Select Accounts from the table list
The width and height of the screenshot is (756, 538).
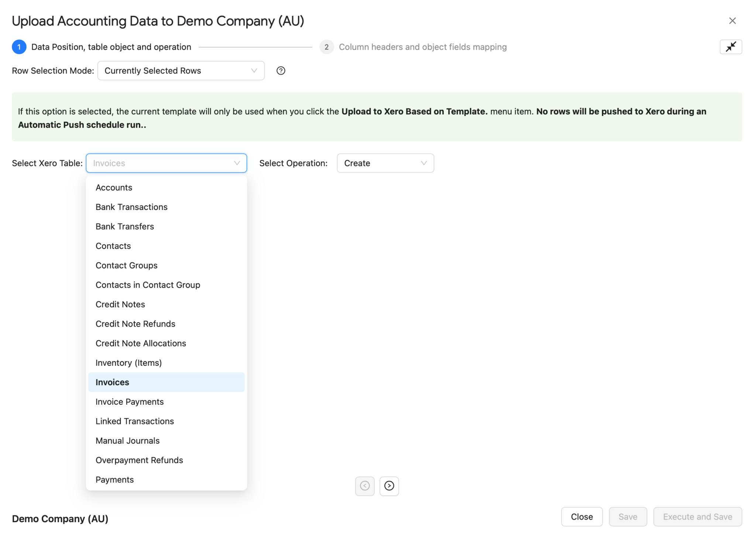coord(166,187)
